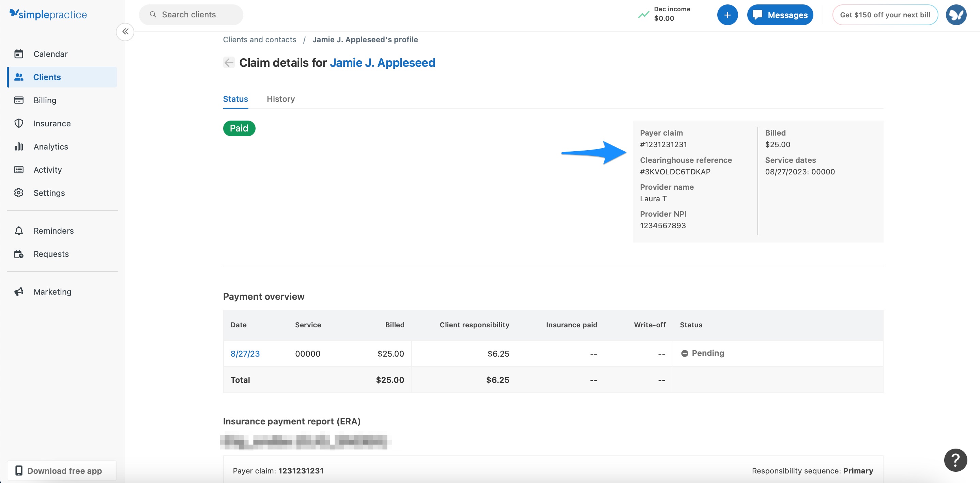Screen dimensions: 980x483
Task: Switch to the History tab
Action: pyautogui.click(x=281, y=99)
